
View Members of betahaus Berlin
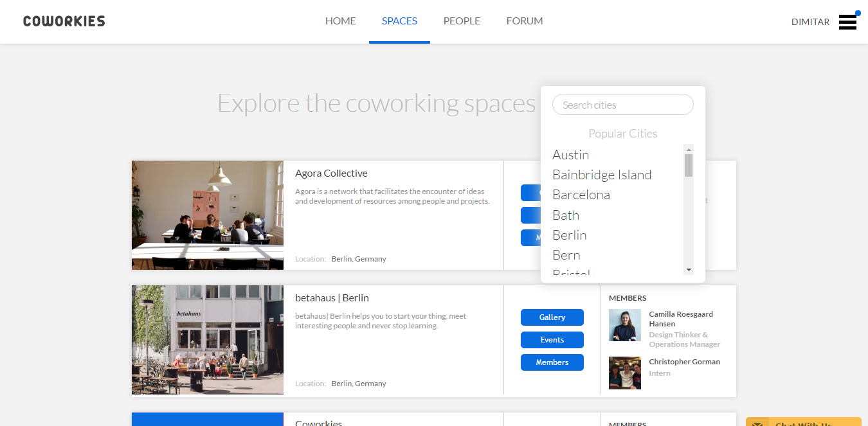click(x=552, y=362)
